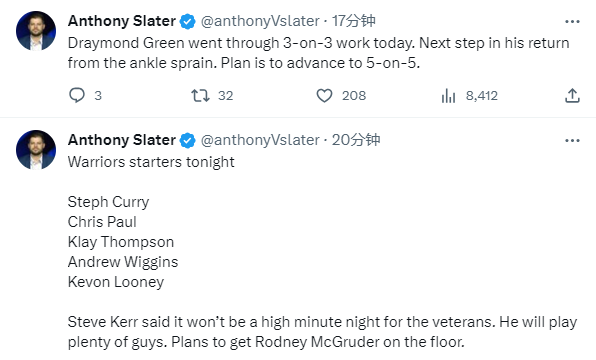596x360 pixels.
Task: Open Anthony Slater name on starters tweet
Action: 122,140
